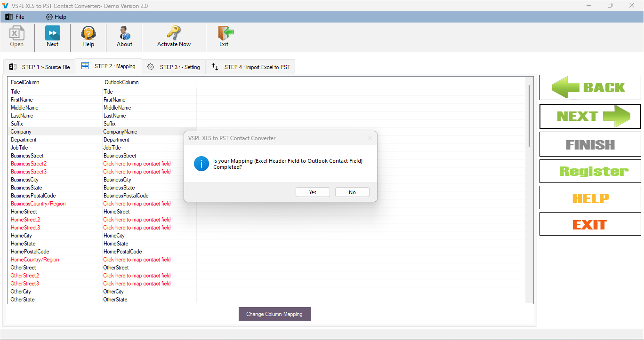
Task: Go to STEP 3 Setting tab
Action: pos(174,67)
